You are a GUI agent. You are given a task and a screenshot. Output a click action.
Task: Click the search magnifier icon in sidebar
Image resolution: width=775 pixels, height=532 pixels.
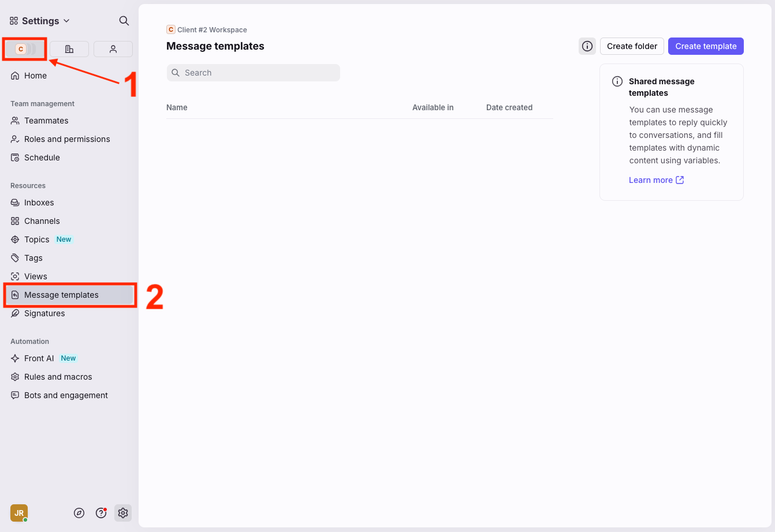[124, 21]
